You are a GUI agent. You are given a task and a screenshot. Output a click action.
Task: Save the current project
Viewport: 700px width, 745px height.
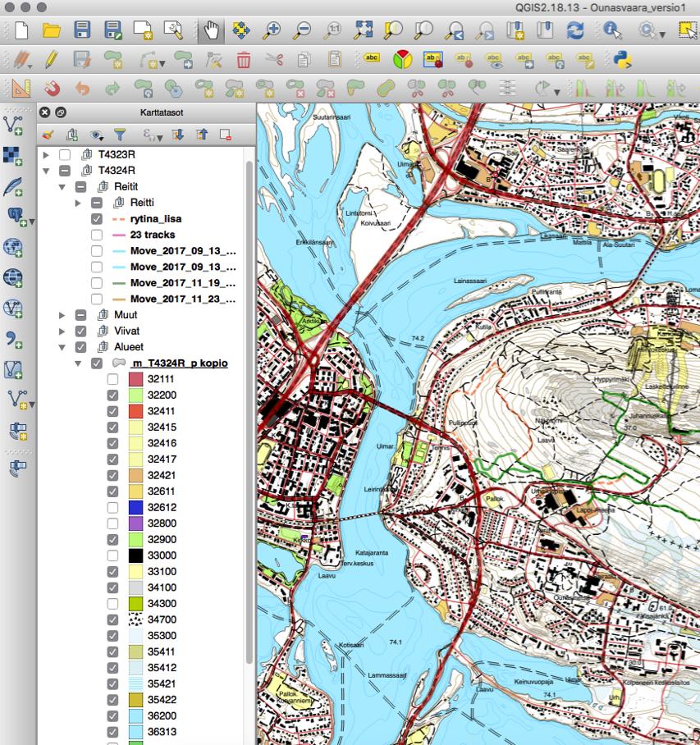[82, 30]
